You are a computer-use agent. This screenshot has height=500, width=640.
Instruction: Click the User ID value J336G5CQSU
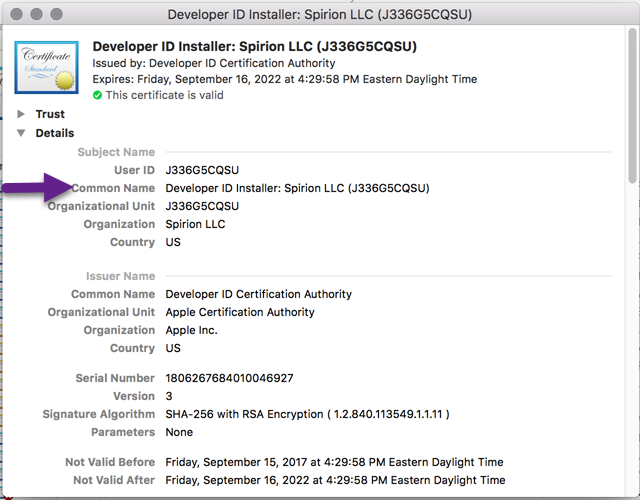202,170
